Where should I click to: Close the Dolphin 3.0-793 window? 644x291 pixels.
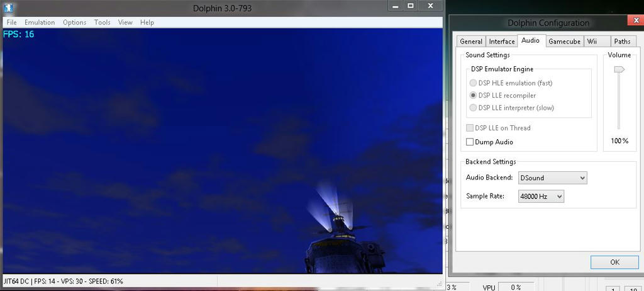point(430,6)
